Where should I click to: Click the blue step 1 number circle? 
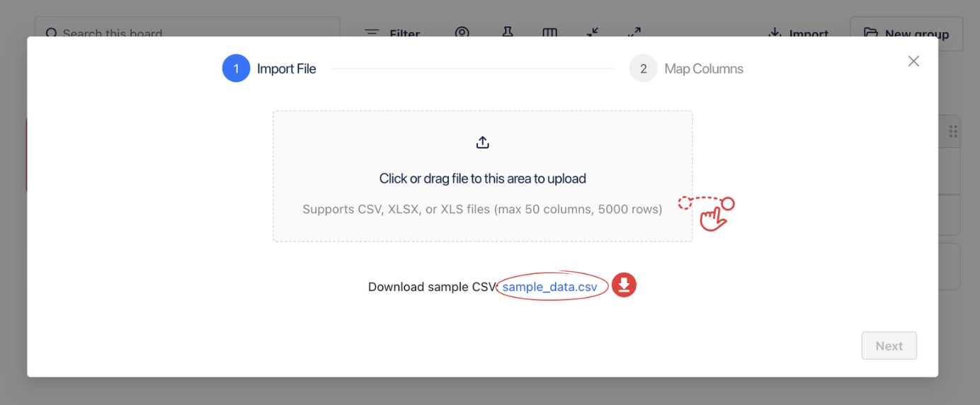(236, 69)
